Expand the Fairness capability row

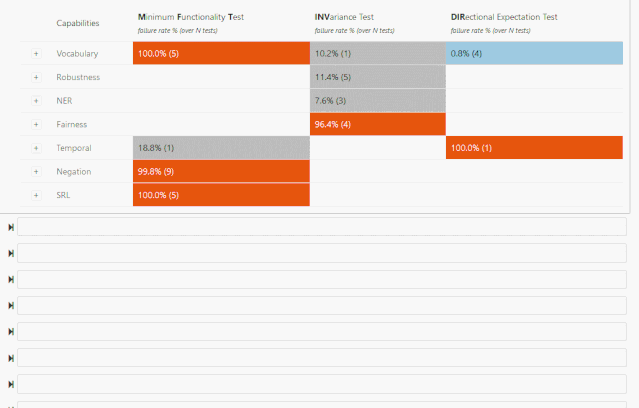(36, 124)
